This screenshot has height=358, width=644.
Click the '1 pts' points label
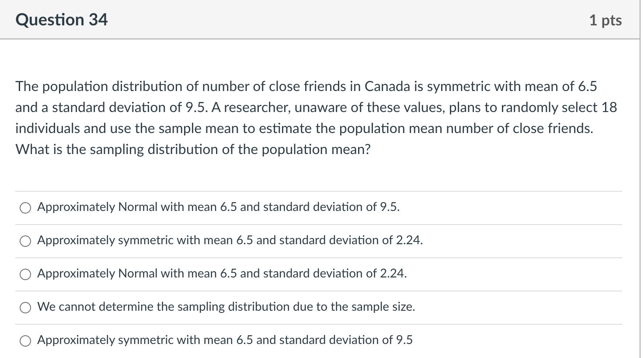pyautogui.click(x=605, y=20)
